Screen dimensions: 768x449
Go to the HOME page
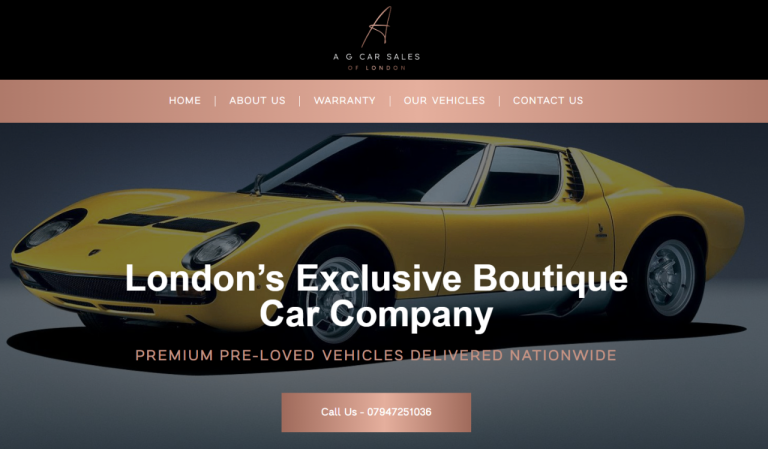click(185, 100)
